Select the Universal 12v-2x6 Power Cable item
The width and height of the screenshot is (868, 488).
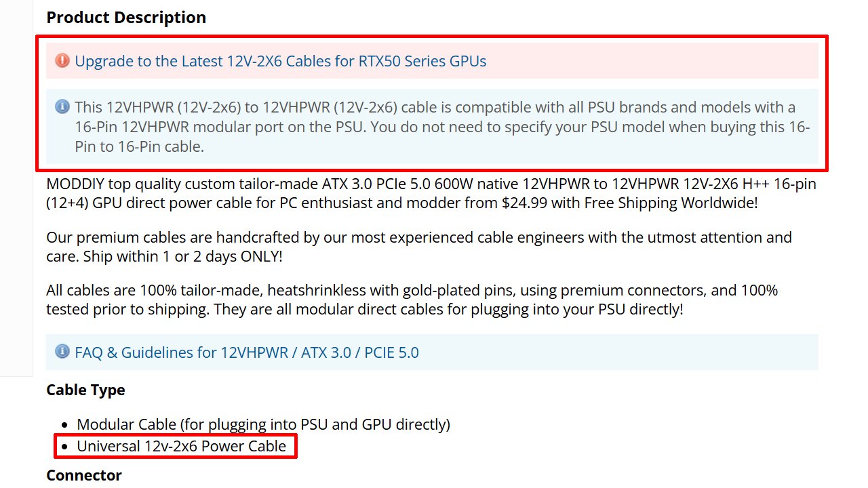point(181,446)
